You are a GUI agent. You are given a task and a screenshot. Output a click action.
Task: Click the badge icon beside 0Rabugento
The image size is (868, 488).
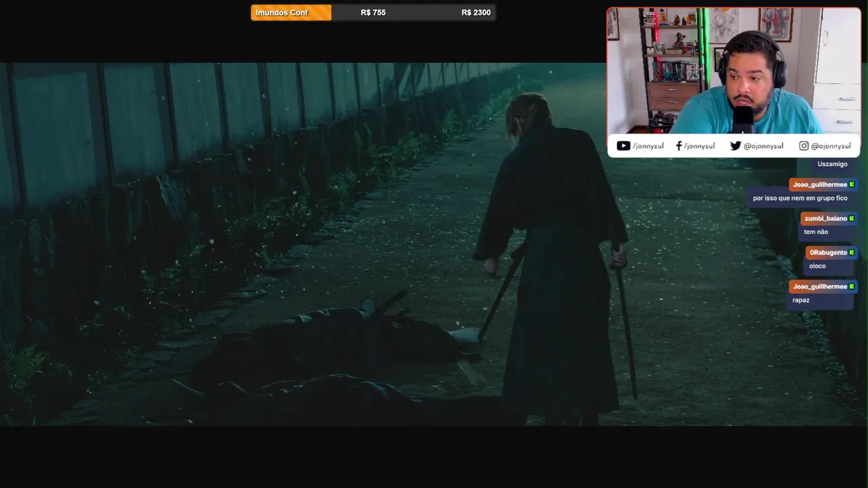[x=852, y=252]
